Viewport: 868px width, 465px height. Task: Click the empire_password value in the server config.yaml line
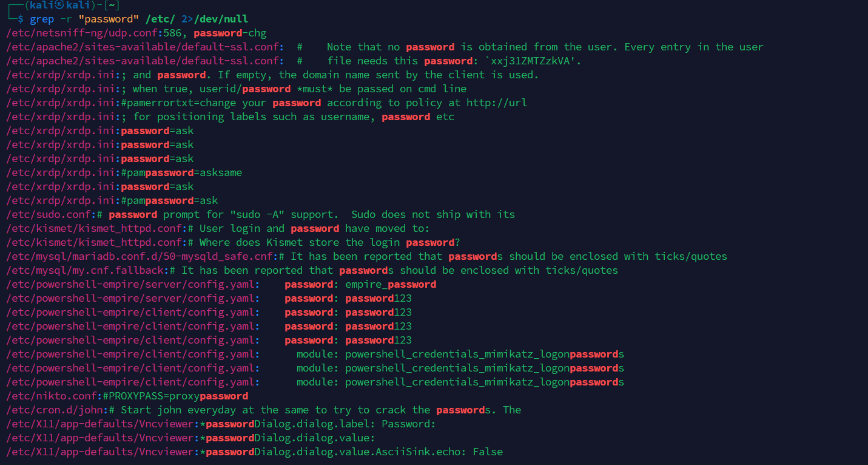[391, 284]
